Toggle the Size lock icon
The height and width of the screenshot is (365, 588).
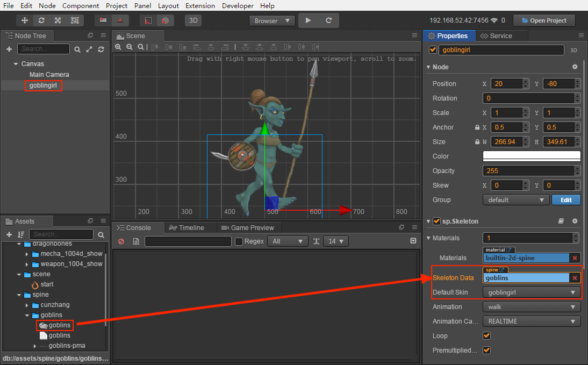(x=477, y=142)
